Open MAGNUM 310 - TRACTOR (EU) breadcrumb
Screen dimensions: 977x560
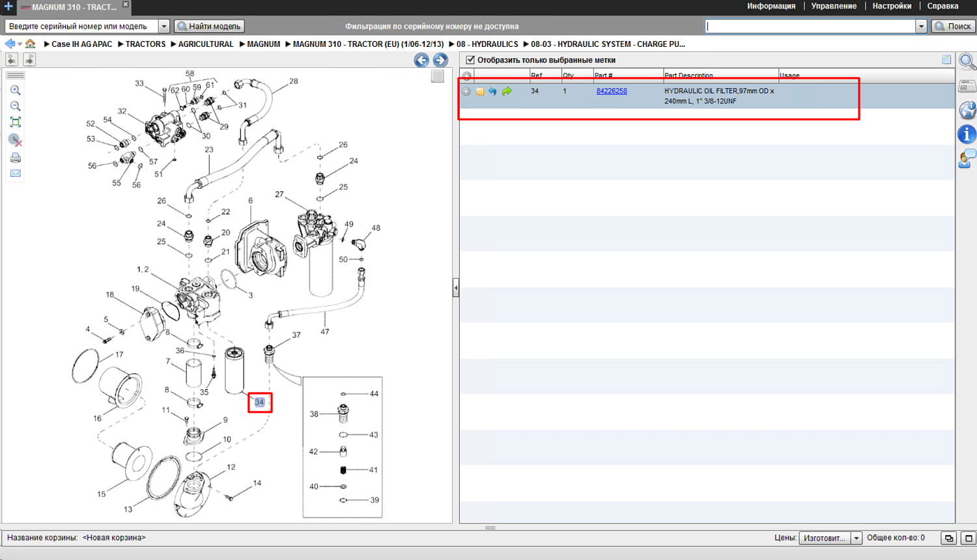pyautogui.click(x=368, y=44)
